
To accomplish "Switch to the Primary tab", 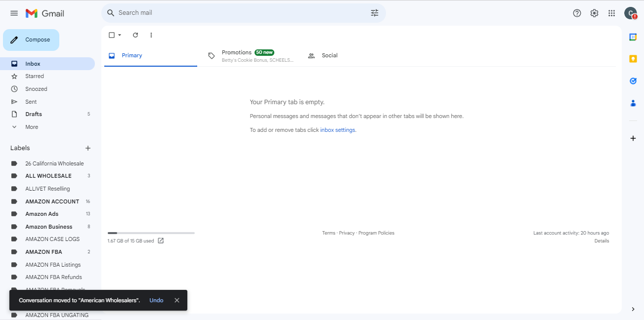I will point(150,55).
